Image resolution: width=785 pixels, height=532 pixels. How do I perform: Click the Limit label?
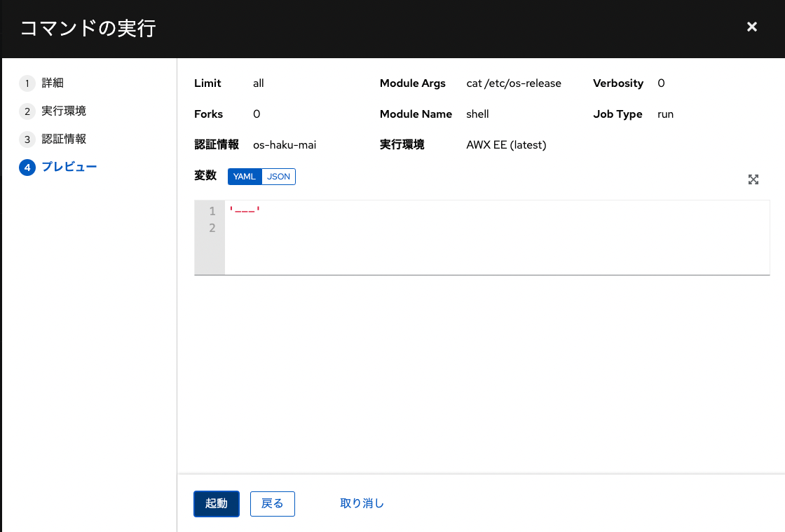point(207,83)
